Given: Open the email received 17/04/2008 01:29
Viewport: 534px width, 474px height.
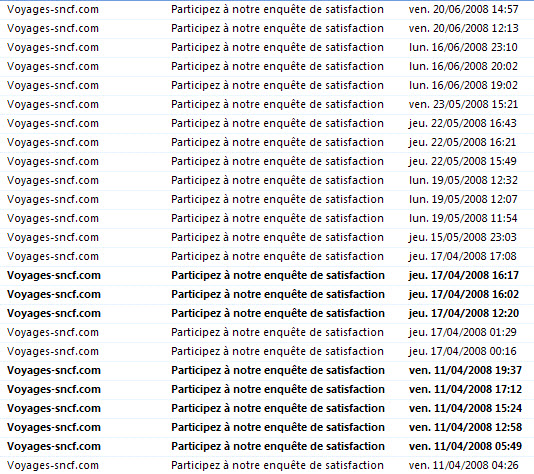Looking at the screenshot, I should 267,333.
